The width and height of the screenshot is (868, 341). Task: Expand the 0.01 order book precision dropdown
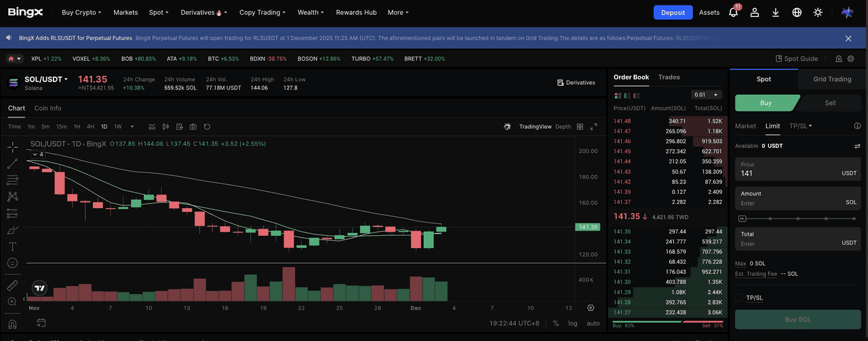tap(706, 95)
